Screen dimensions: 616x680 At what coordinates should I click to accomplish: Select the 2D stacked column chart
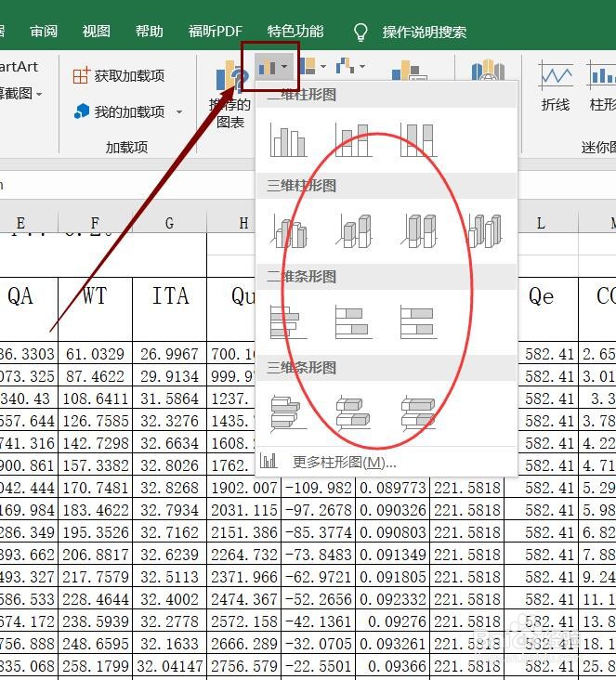coord(353,140)
